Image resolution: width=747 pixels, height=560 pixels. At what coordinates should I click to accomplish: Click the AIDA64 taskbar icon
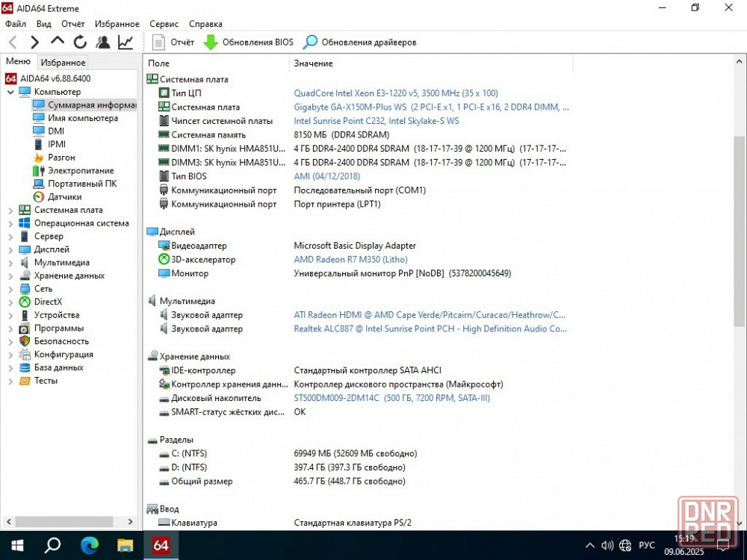[x=161, y=545]
